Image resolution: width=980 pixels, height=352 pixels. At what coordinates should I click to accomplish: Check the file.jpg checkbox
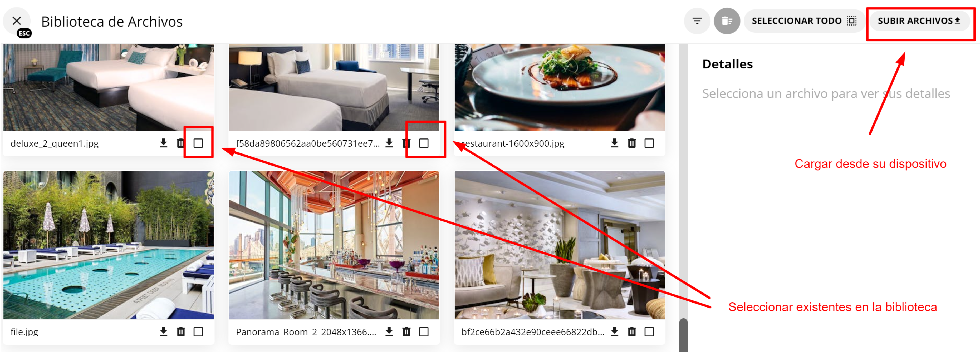coord(198,331)
